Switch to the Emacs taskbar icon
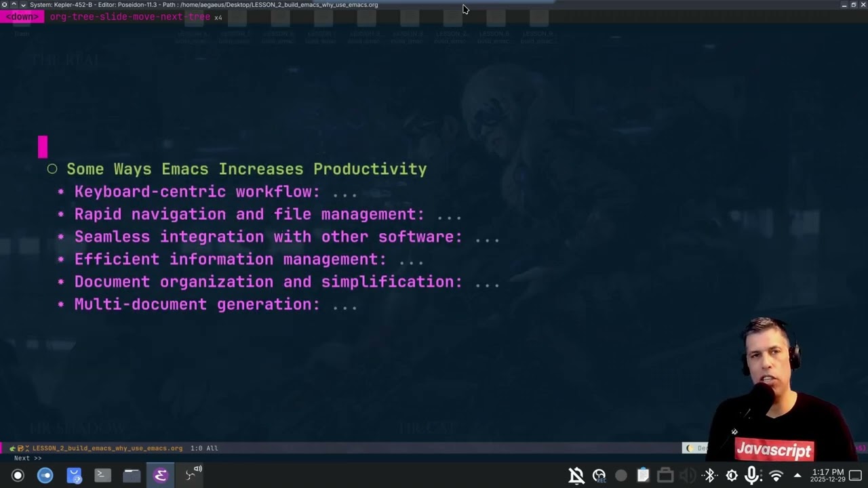868x488 pixels. (161, 476)
